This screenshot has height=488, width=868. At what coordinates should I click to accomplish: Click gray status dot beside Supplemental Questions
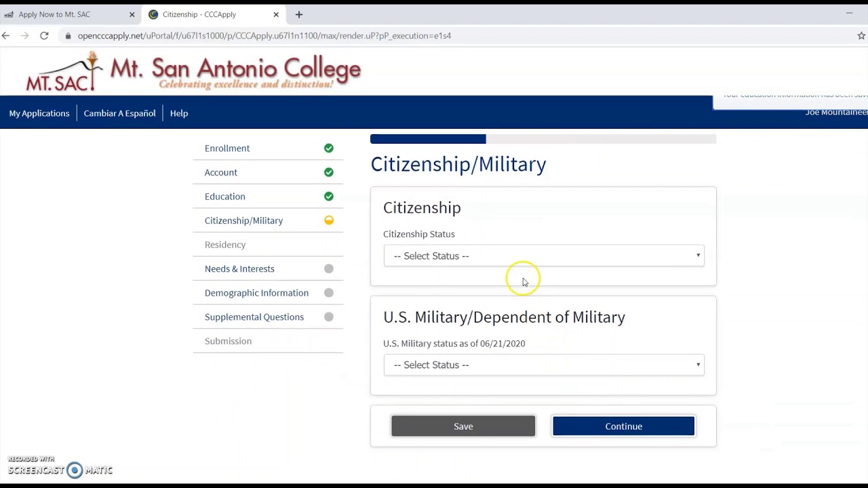[x=329, y=317]
